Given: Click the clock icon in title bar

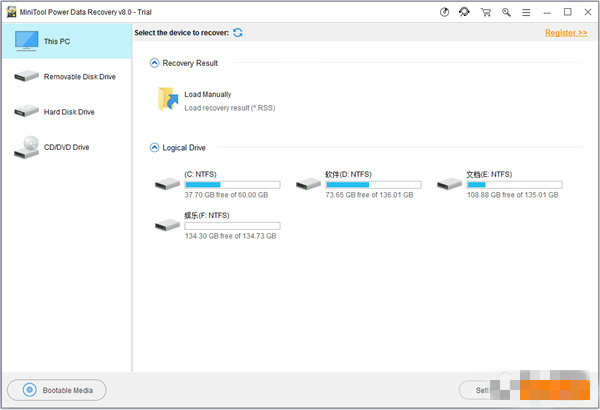Looking at the screenshot, I should coord(444,12).
